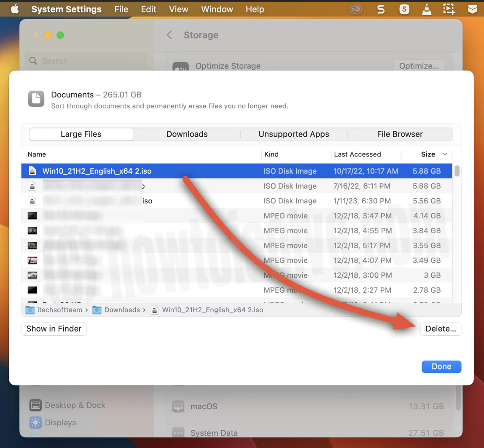Open the Help menu
Viewport: 484px width, 448px height.
255,9
